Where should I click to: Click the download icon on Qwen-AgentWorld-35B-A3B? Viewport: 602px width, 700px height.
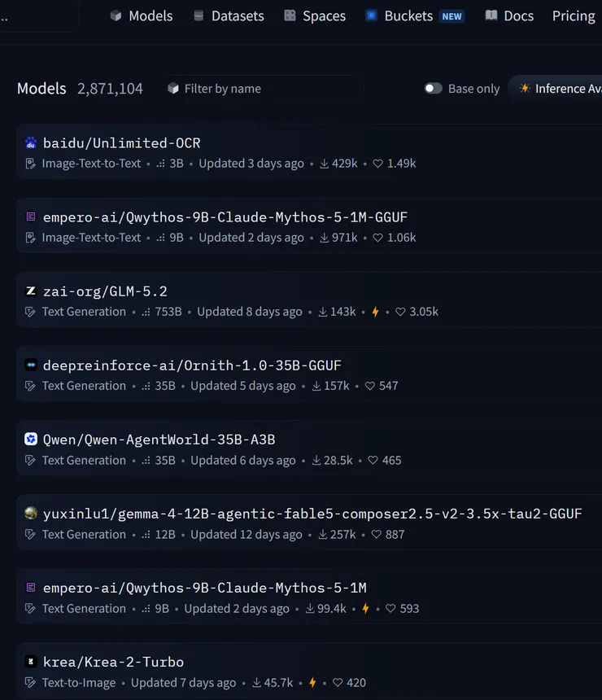point(316,460)
